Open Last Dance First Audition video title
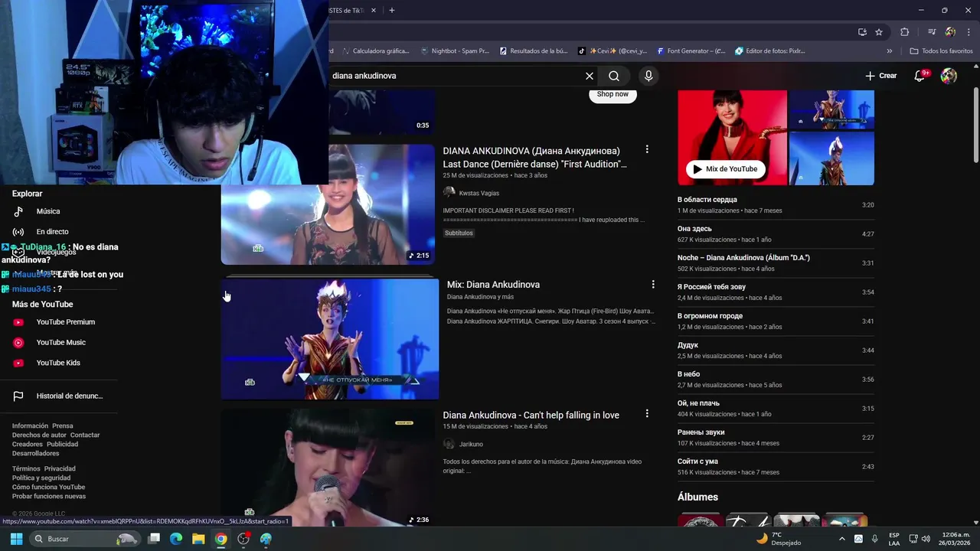This screenshot has height=551, width=980. pos(534,158)
